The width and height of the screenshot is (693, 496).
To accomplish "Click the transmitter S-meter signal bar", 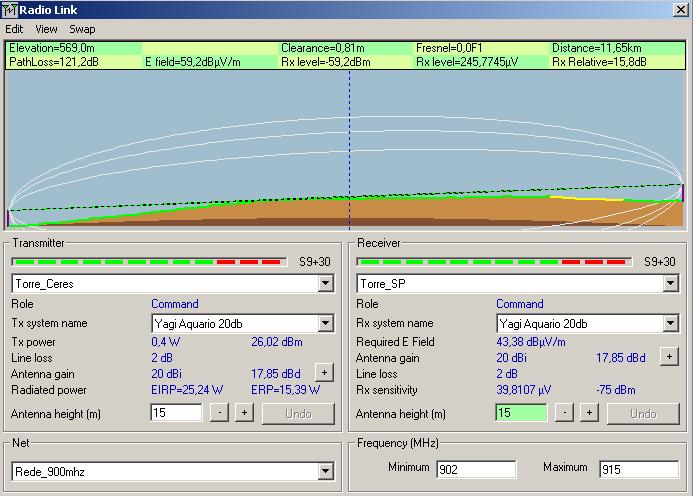I will [148, 262].
